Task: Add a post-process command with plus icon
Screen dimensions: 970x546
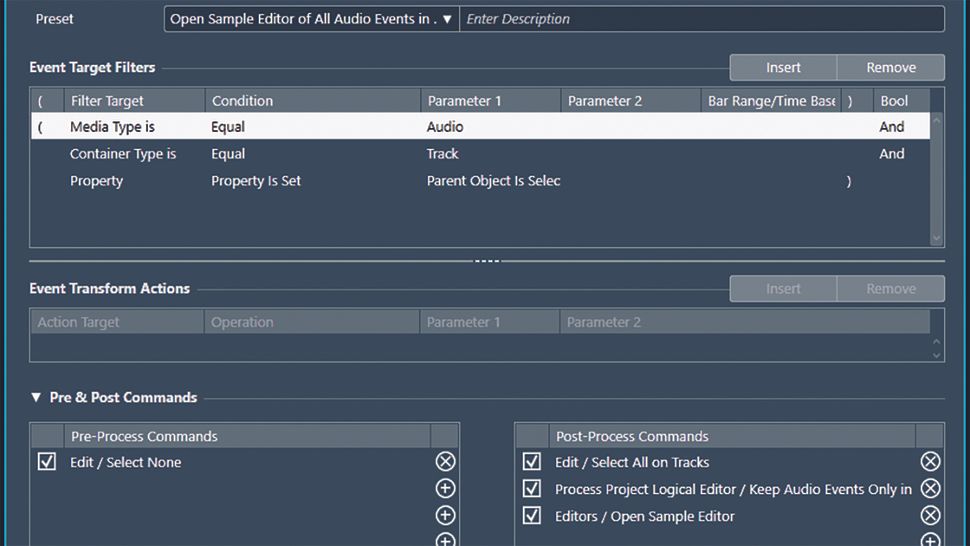Action: point(930,540)
